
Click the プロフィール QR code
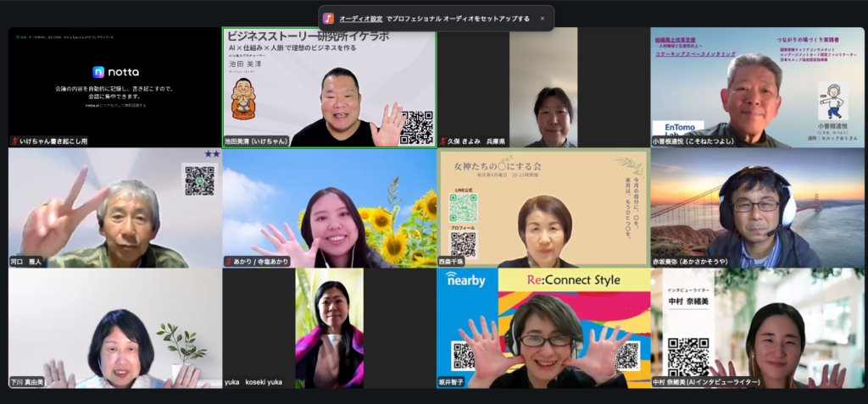(463, 245)
